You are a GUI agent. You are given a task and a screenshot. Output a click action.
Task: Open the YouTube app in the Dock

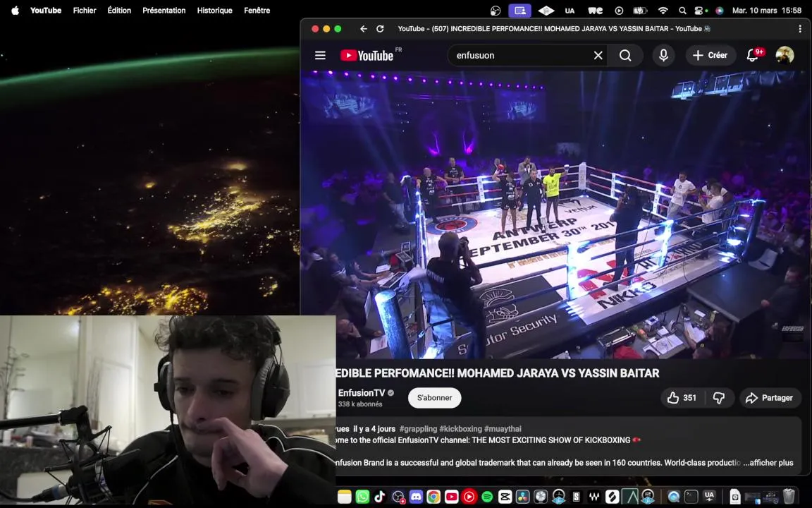click(452, 497)
